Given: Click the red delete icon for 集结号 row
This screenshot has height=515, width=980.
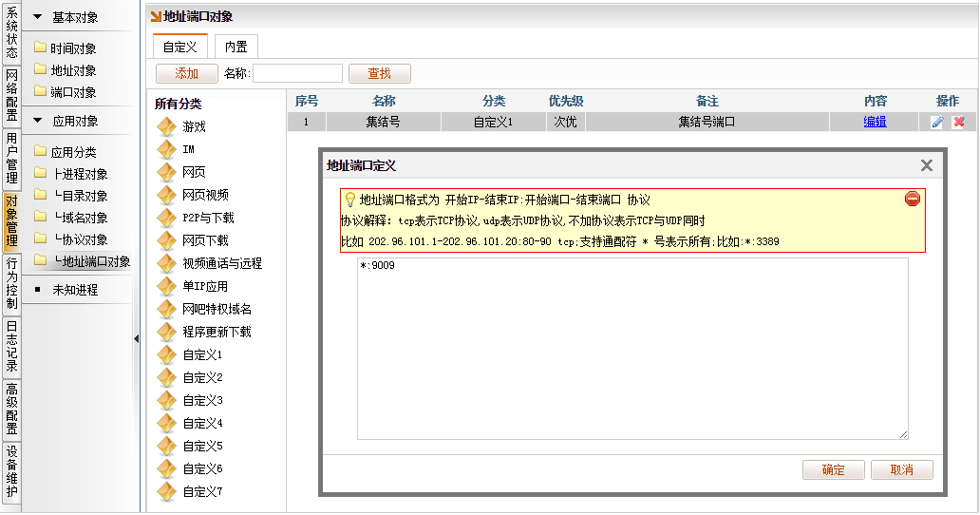Looking at the screenshot, I should pyautogui.click(x=959, y=122).
